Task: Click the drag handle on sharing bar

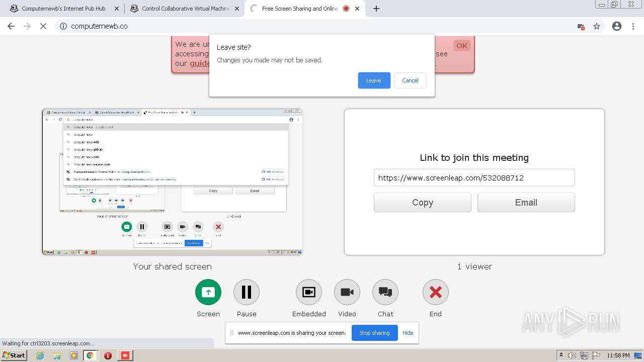Action: click(232, 333)
